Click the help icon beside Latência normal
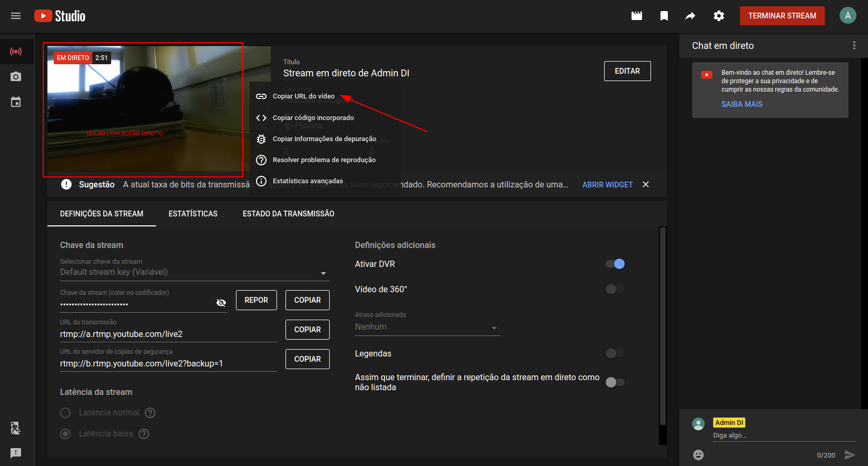The image size is (868, 466). point(150,413)
